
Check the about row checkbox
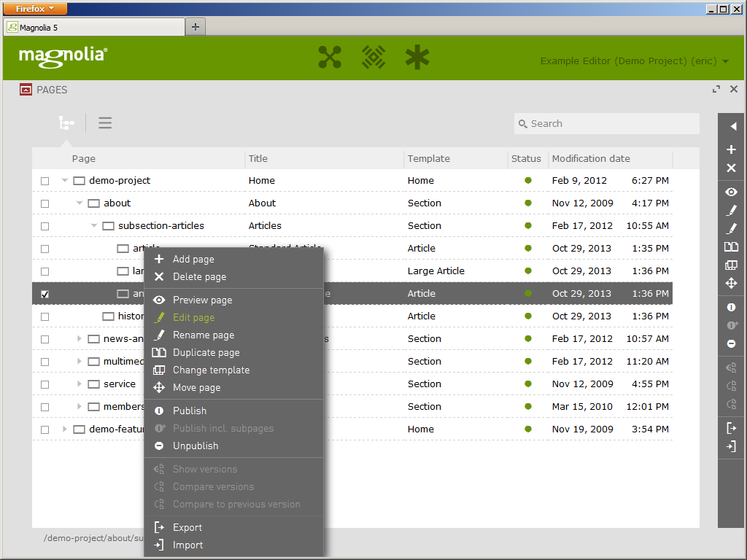coord(44,203)
